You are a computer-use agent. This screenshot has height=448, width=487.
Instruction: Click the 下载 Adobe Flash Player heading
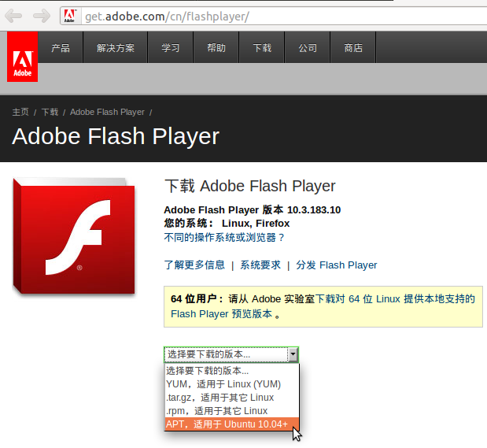pyautogui.click(x=250, y=186)
